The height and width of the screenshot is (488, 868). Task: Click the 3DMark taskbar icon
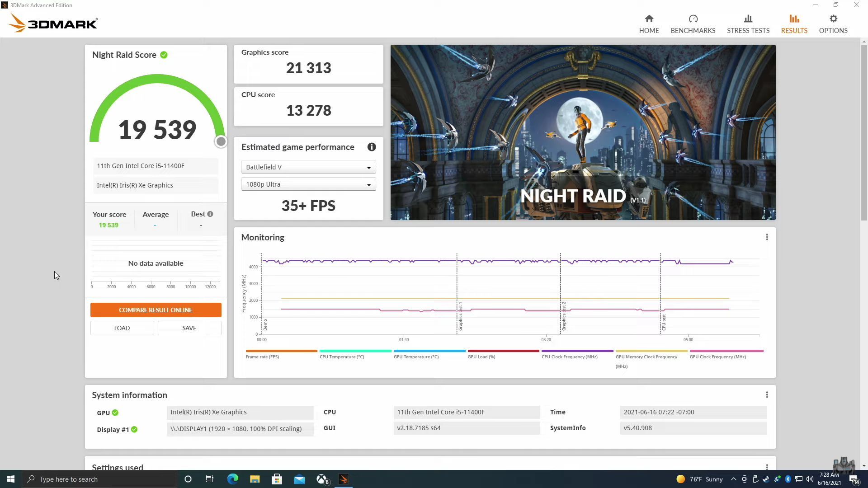point(344,479)
